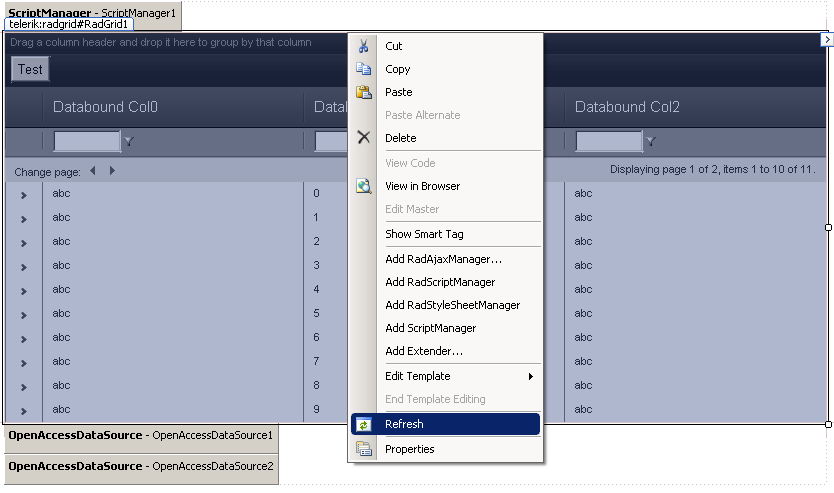Open the RadGrid smart tag arrow
The height and width of the screenshot is (493, 834).
[827, 40]
